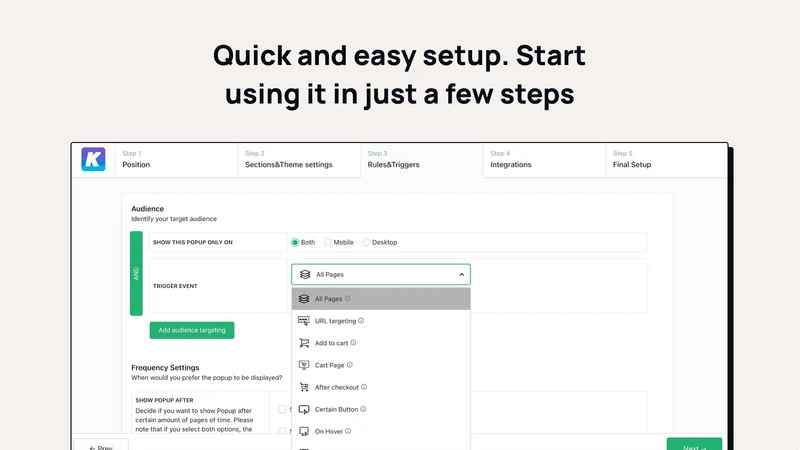This screenshot has width=800, height=450.
Task: Pick Add to cart trigger
Action: point(381,343)
